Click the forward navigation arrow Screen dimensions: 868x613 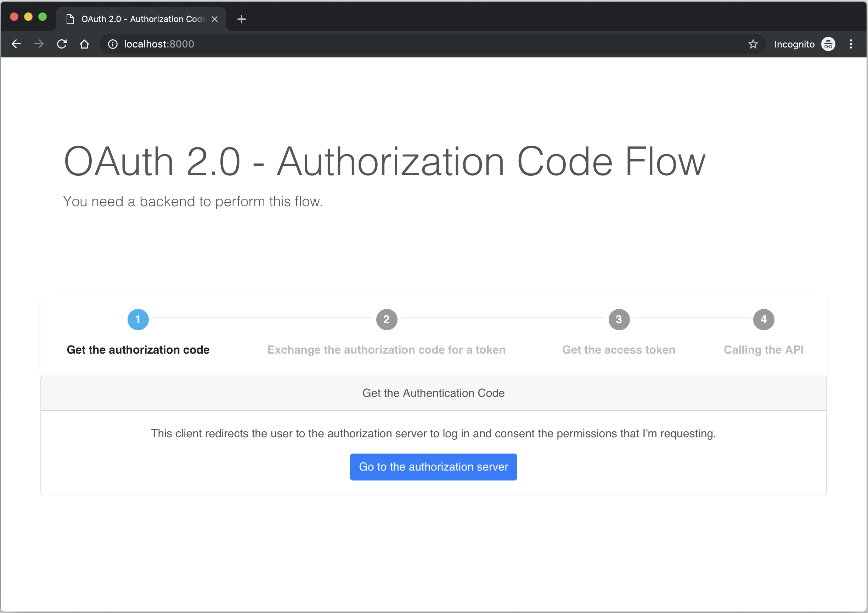click(39, 44)
